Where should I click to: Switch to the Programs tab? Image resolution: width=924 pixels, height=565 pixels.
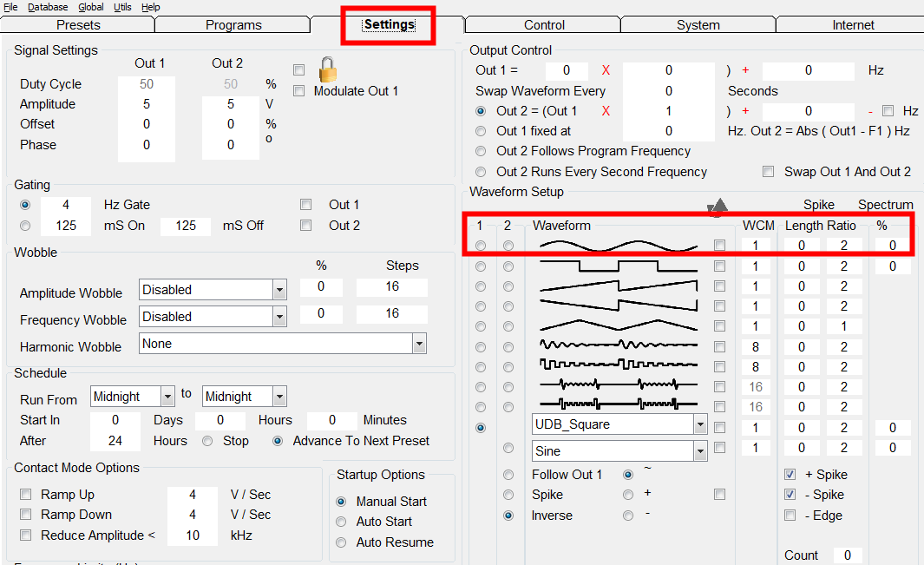click(233, 25)
